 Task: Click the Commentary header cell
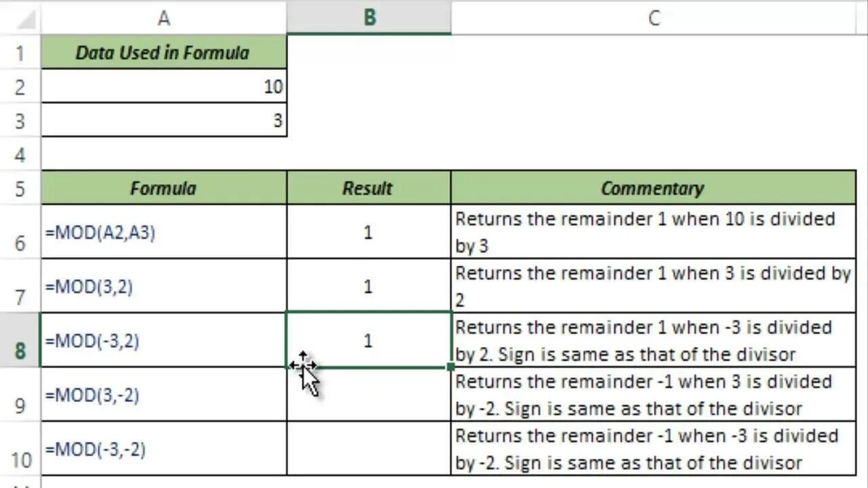click(x=654, y=188)
